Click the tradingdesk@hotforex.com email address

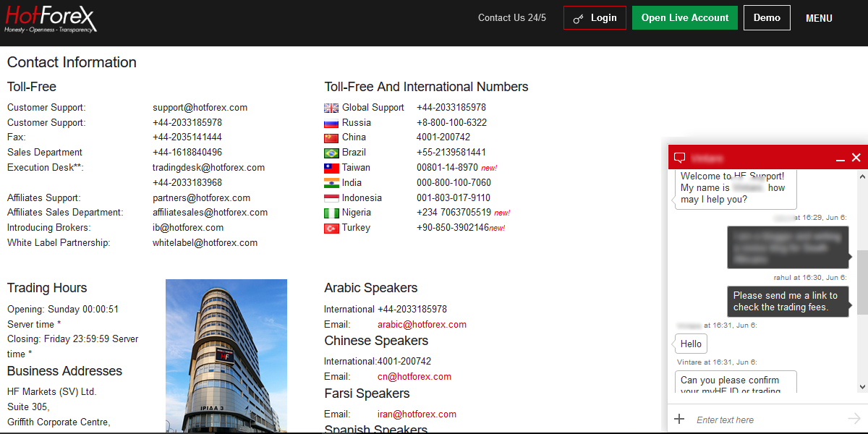pos(208,168)
